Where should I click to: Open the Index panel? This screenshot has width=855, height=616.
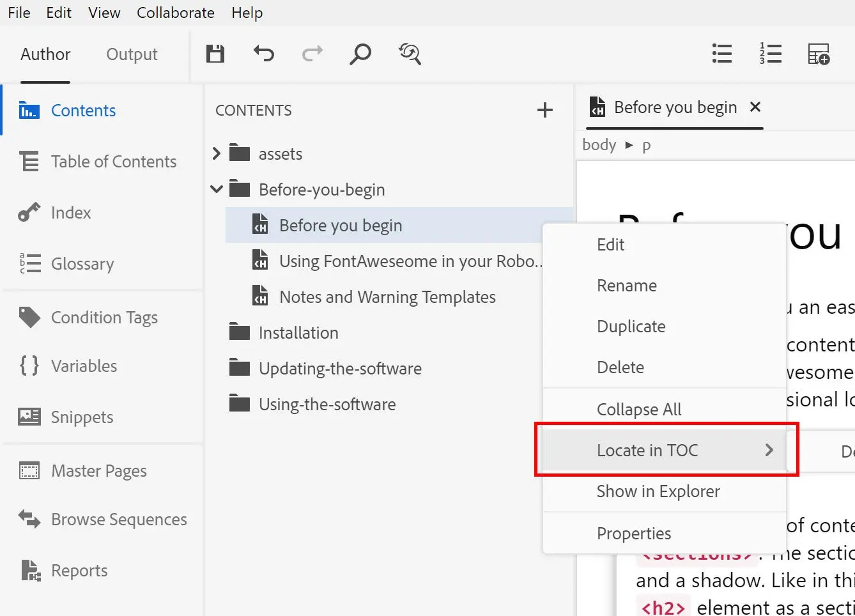click(x=71, y=212)
